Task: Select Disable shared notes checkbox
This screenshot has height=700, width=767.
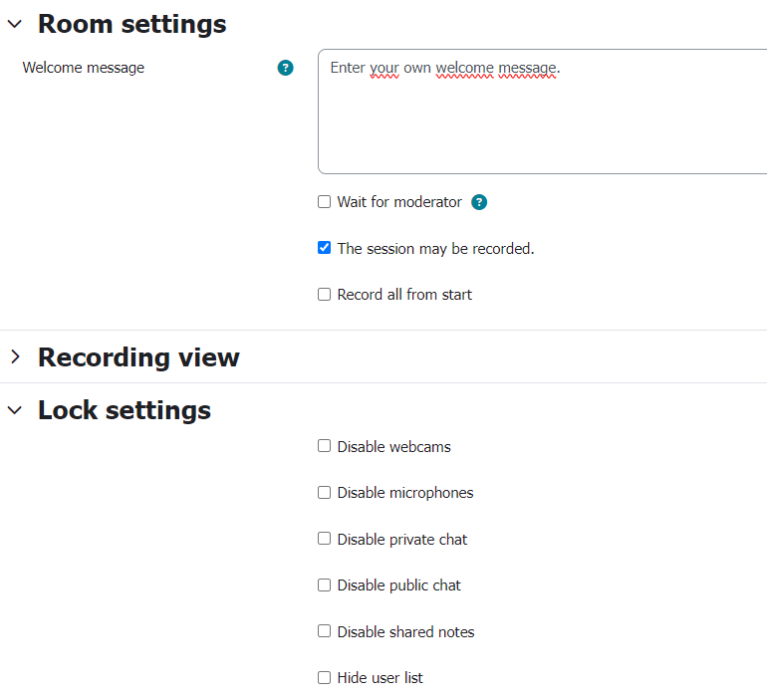Action: [x=324, y=631]
